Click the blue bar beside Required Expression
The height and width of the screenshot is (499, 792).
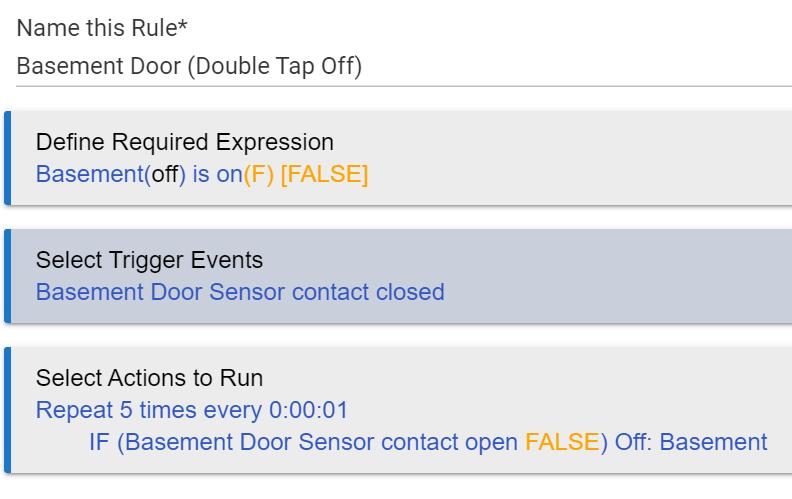click(x=8, y=158)
